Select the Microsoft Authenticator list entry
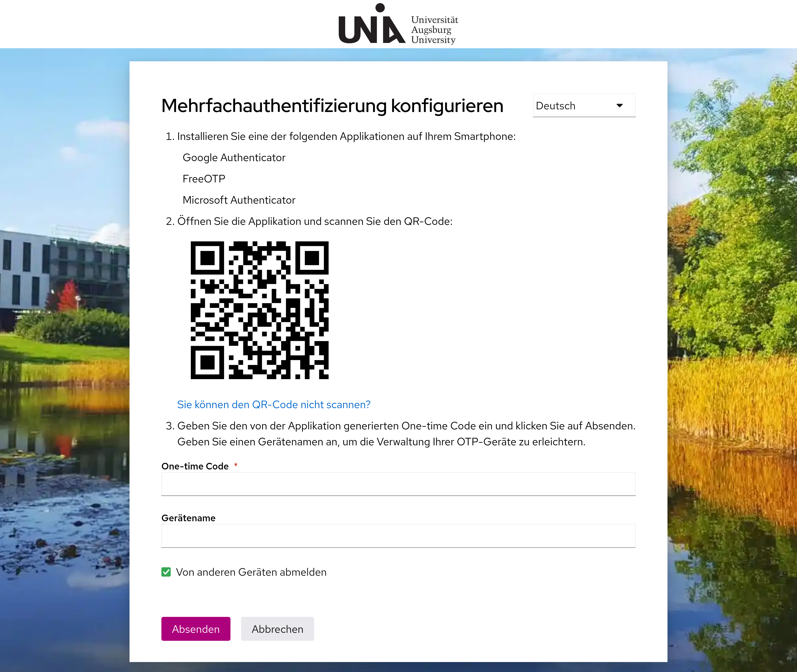The width and height of the screenshot is (797, 672). pyautogui.click(x=239, y=200)
